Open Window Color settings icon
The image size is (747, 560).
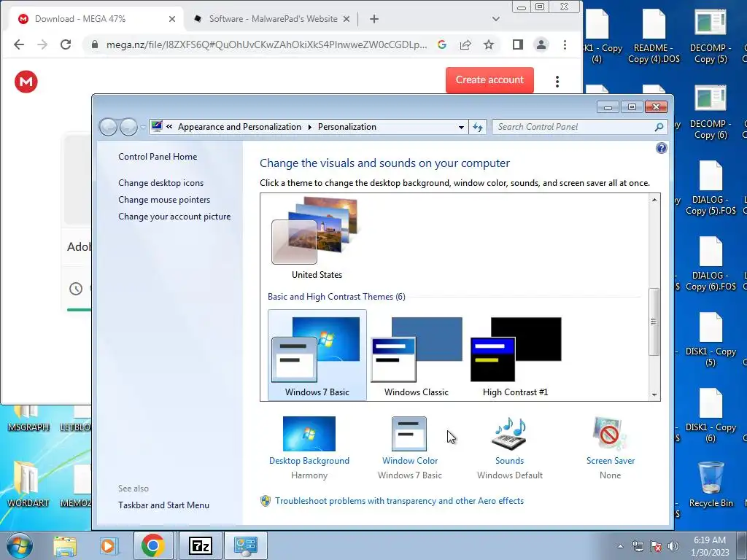(x=409, y=434)
